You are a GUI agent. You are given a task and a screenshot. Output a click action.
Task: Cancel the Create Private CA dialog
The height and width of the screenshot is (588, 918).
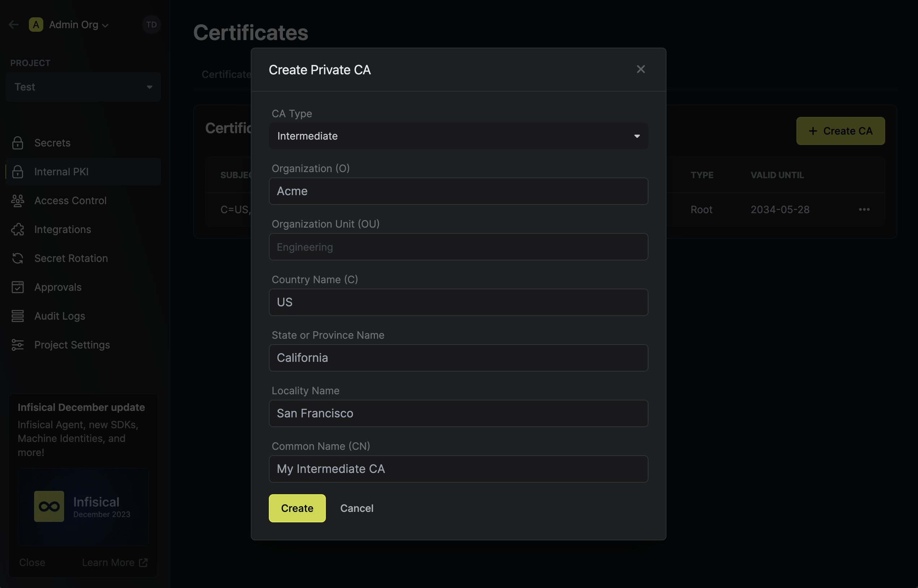[357, 508]
